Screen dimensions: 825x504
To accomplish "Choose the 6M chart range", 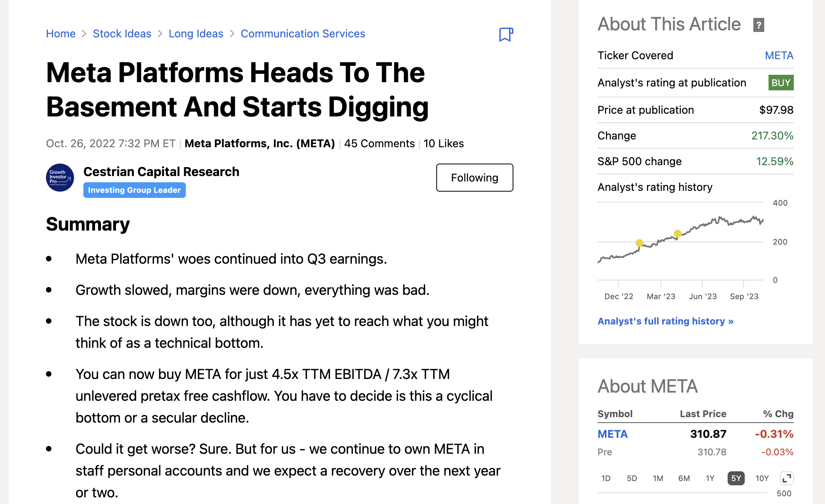I will coord(684,478).
